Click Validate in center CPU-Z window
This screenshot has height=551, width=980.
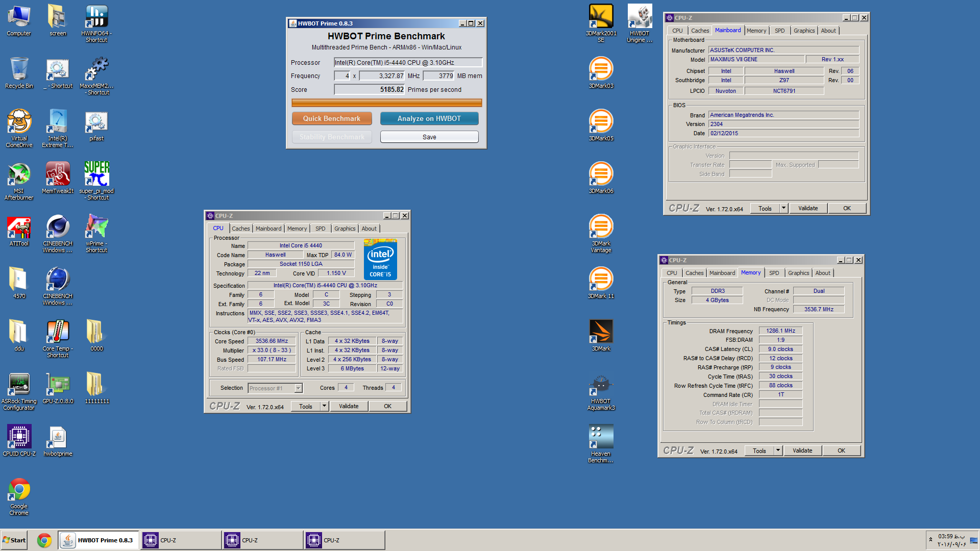click(x=349, y=406)
